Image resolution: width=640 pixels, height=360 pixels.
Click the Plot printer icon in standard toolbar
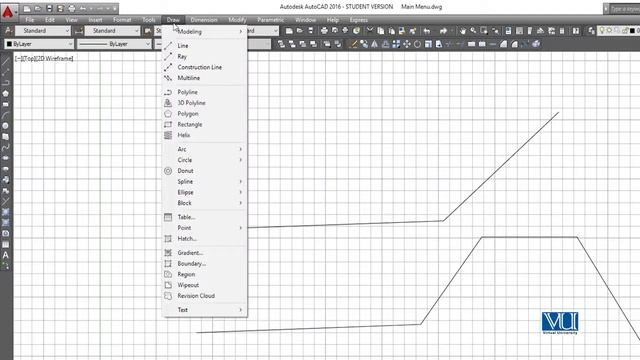point(324,31)
